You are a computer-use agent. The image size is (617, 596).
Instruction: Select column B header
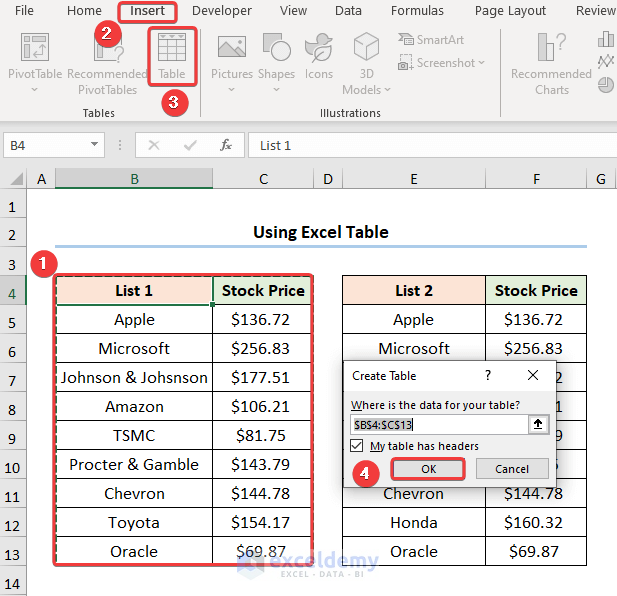pos(134,179)
